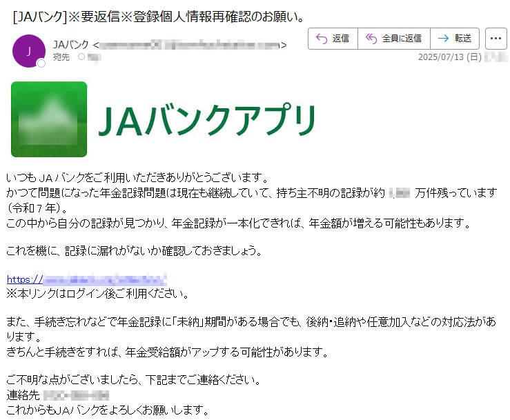Click the JAバンクアプリ banner text
The width and height of the screenshot is (510, 420).
click(207, 119)
